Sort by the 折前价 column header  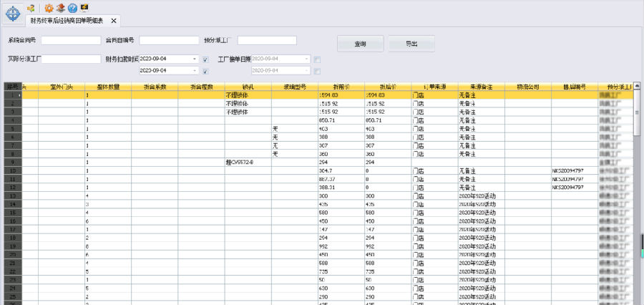click(341, 87)
